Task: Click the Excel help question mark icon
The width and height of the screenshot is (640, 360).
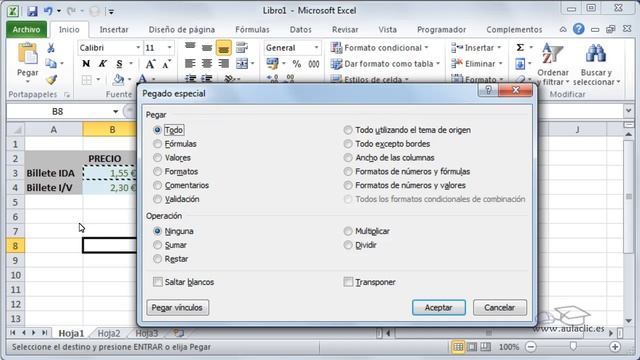Action: (x=578, y=29)
